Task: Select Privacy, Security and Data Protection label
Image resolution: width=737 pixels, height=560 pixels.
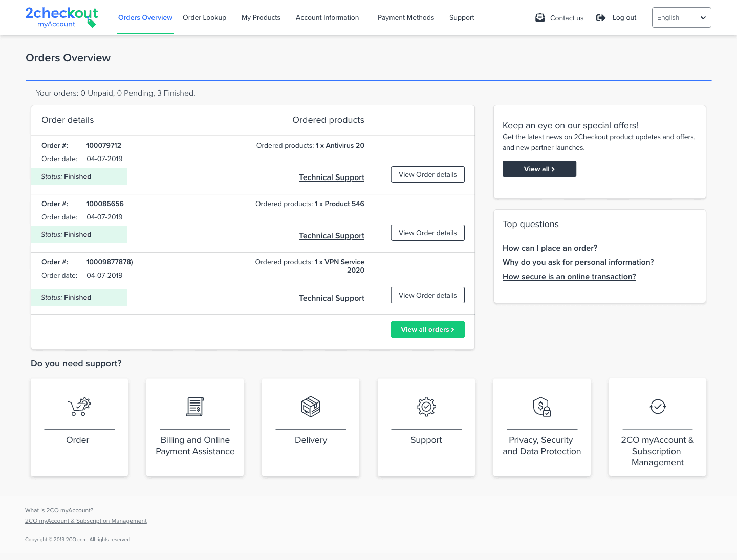Action: (x=542, y=445)
